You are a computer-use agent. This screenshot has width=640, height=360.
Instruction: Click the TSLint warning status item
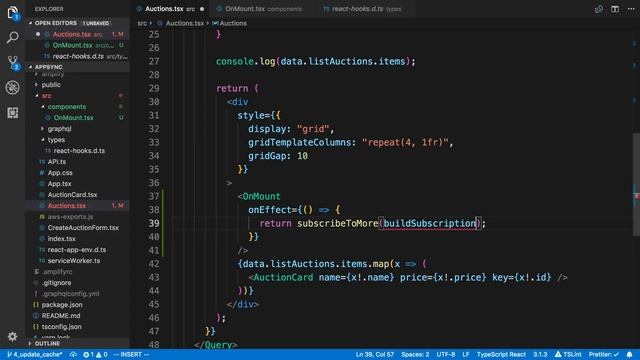coord(568,354)
